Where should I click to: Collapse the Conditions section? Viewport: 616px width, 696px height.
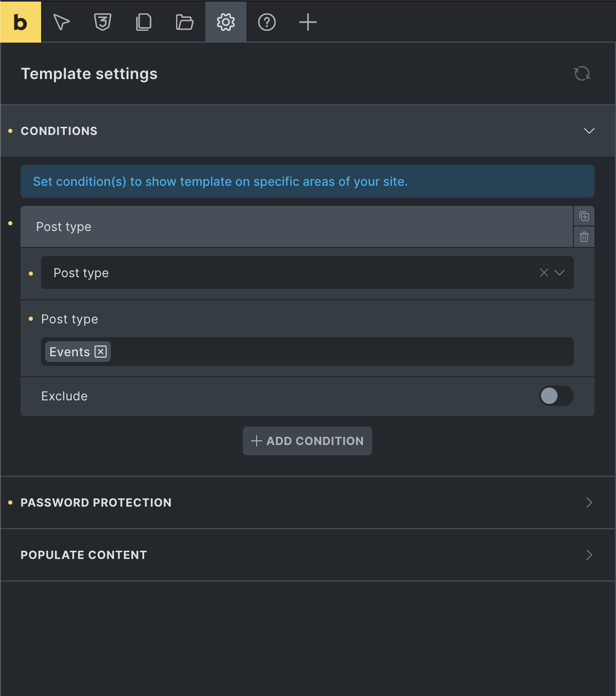click(589, 131)
